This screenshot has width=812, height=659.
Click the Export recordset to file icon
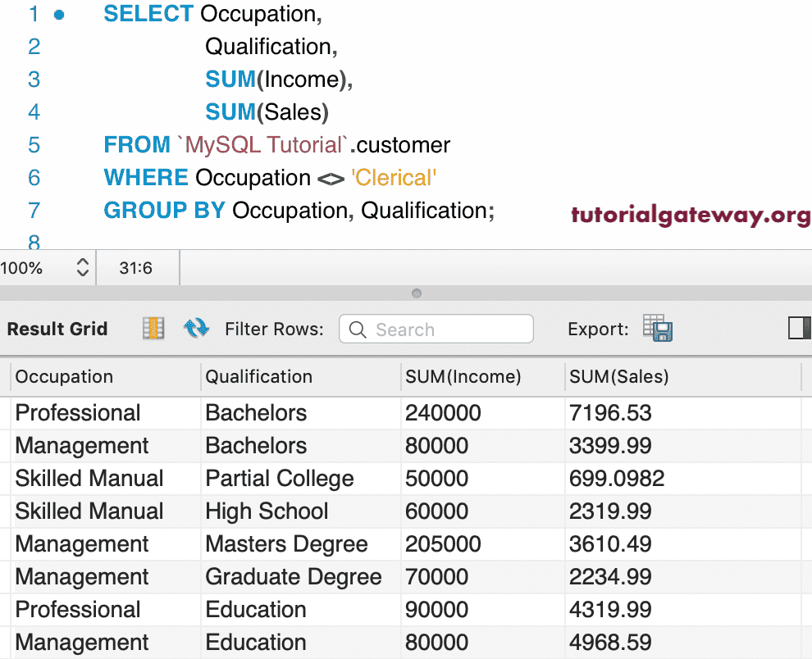click(x=658, y=328)
